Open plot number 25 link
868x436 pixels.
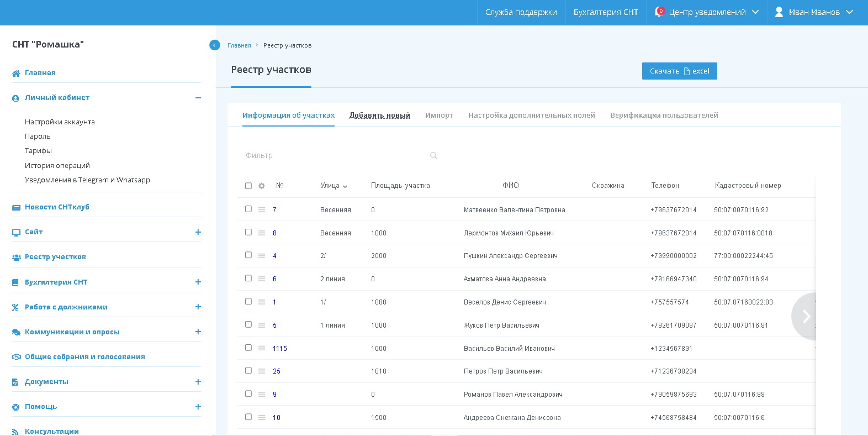point(277,371)
